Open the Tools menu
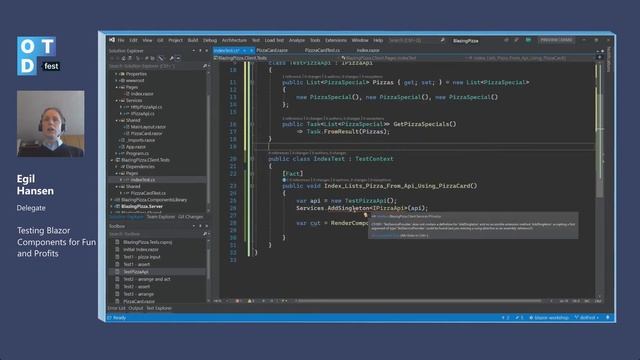 click(315, 40)
